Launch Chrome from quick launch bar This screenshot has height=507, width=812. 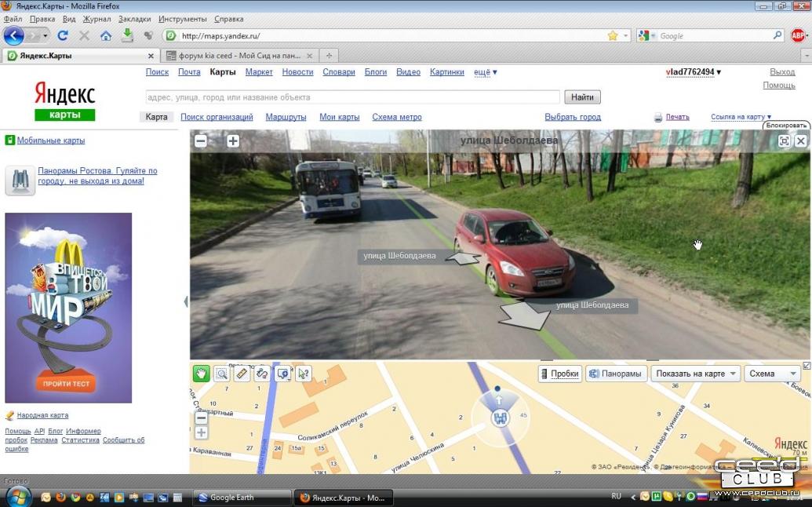(x=75, y=498)
